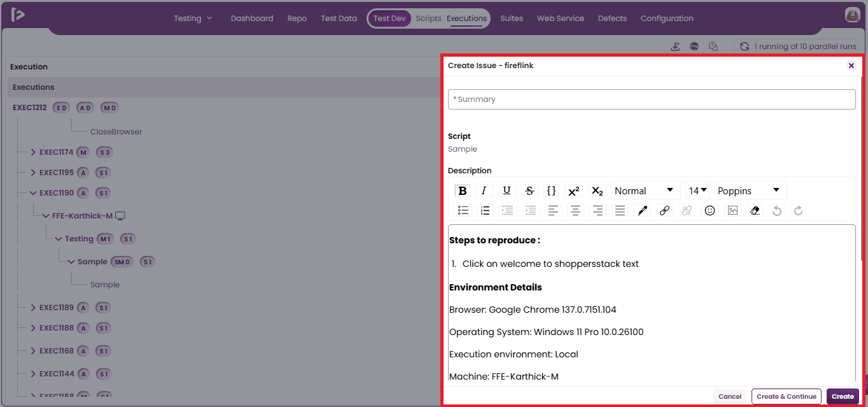The height and width of the screenshot is (407, 868).
Task: Open the Suites menu
Action: coord(512,18)
